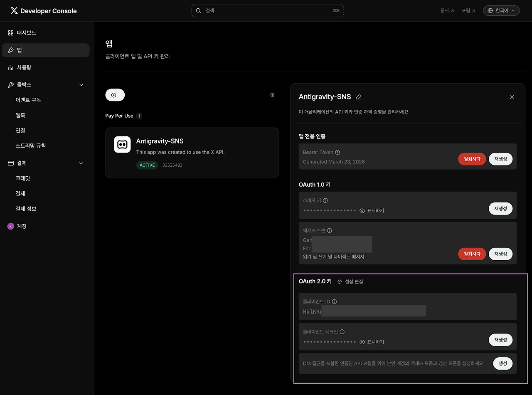Click the 읽기 및 쓰기 및 다이렉트 메시지 permission text
The width and height of the screenshot is (532, 395).
coord(334,257)
